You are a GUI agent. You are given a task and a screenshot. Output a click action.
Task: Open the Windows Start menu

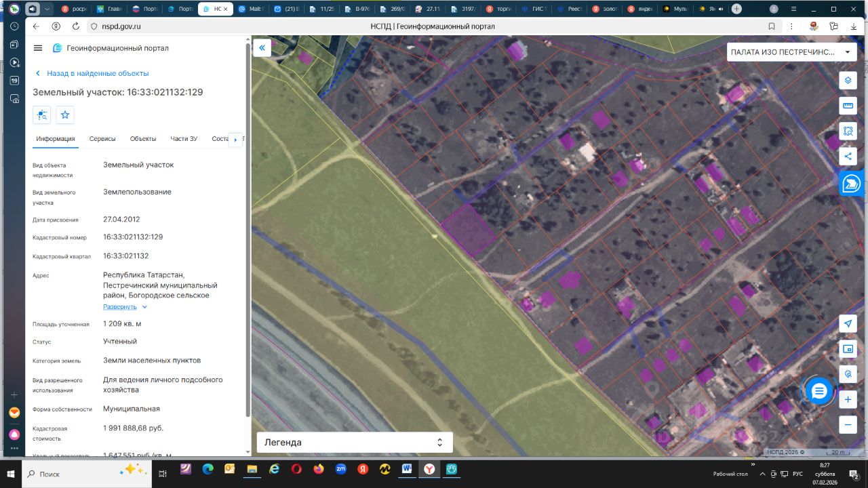pos(11,474)
